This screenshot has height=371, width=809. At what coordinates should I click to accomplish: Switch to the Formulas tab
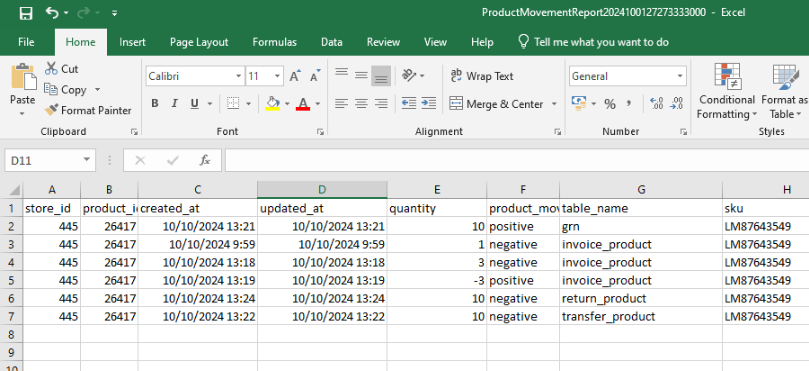click(x=274, y=42)
